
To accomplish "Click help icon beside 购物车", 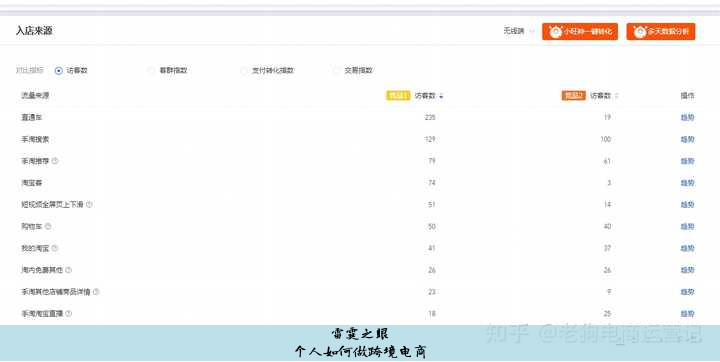I will click(x=48, y=226).
